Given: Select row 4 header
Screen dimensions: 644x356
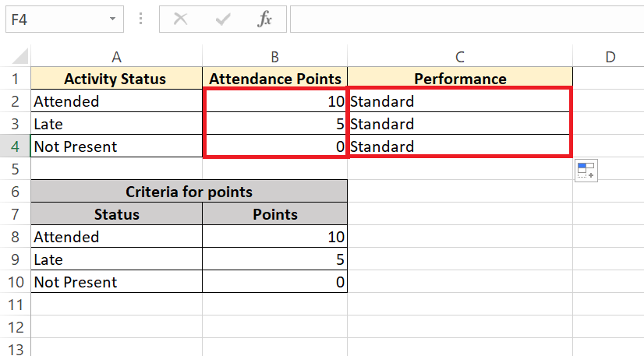Looking at the screenshot, I should click(15, 146).
